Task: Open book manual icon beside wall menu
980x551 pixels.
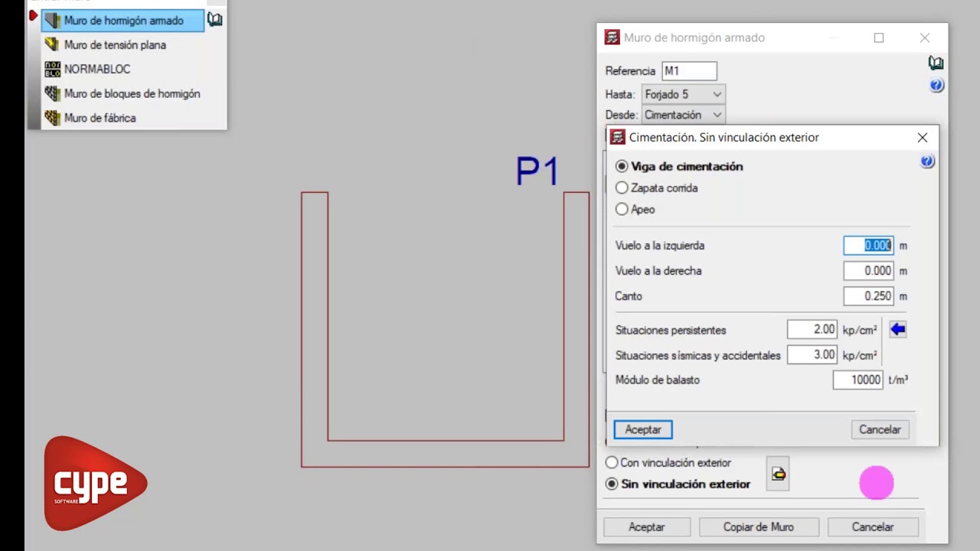Action: tap(215, 20)
